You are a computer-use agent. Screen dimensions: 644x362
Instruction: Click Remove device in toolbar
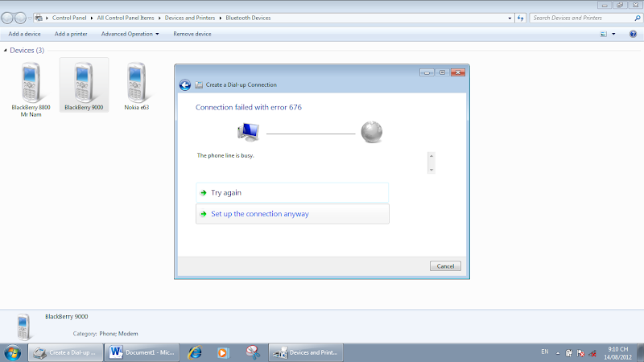(x=192, y=34)
